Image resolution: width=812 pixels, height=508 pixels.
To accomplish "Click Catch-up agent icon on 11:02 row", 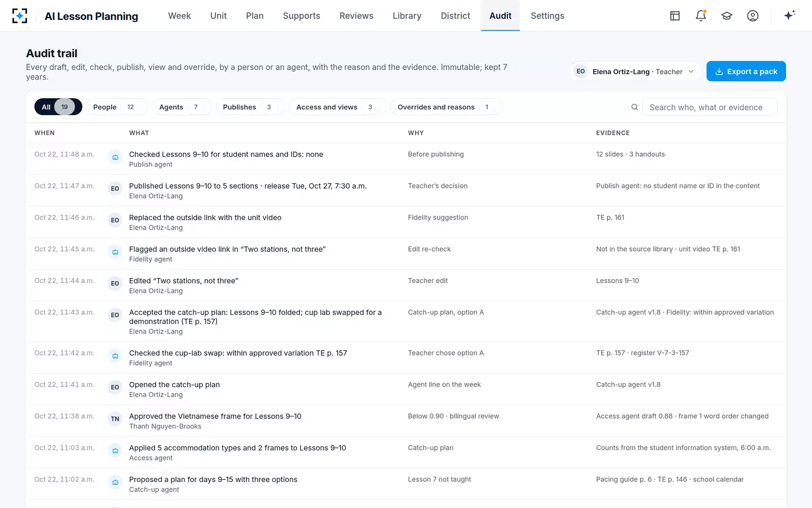I will coord(115,483).
